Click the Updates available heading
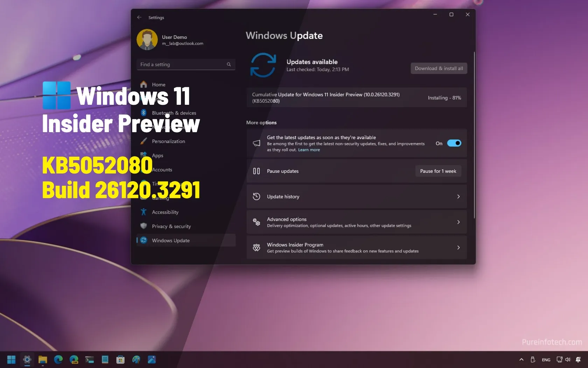The height and width of the screenshot is (368, 588). [x=312, y=62]
